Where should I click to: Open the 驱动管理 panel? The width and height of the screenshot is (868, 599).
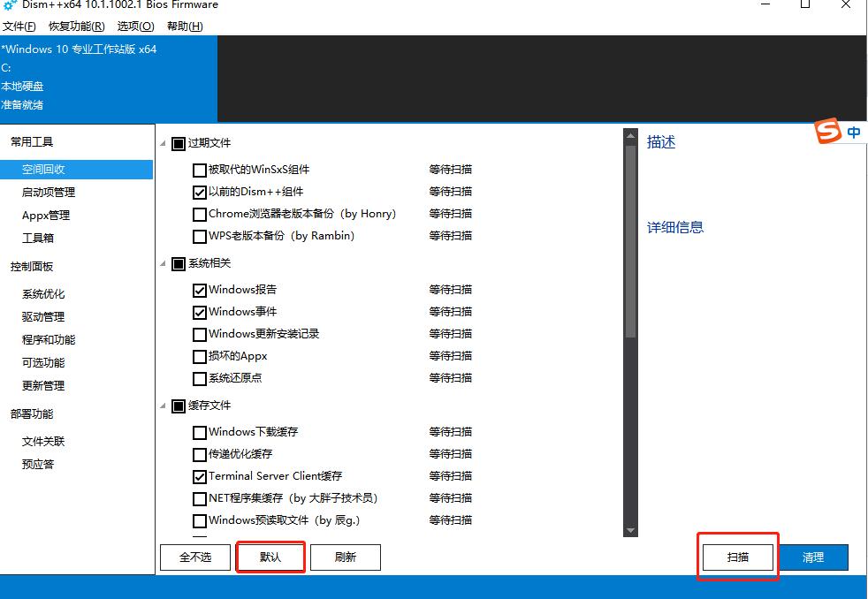(42, 316)
